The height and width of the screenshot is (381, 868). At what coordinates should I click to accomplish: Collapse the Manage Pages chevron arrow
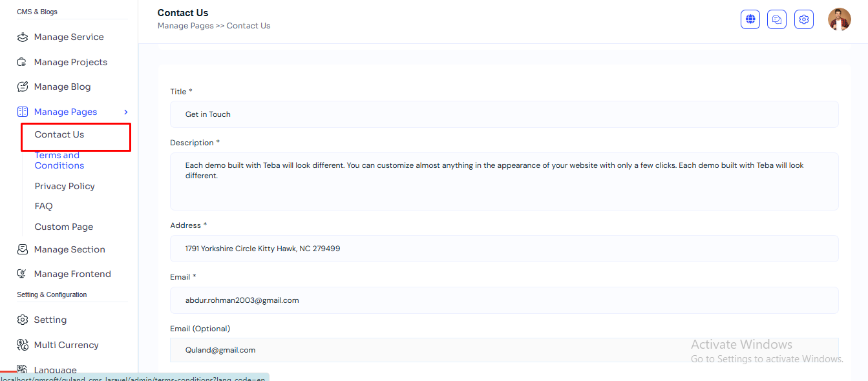tap(126, 112)
